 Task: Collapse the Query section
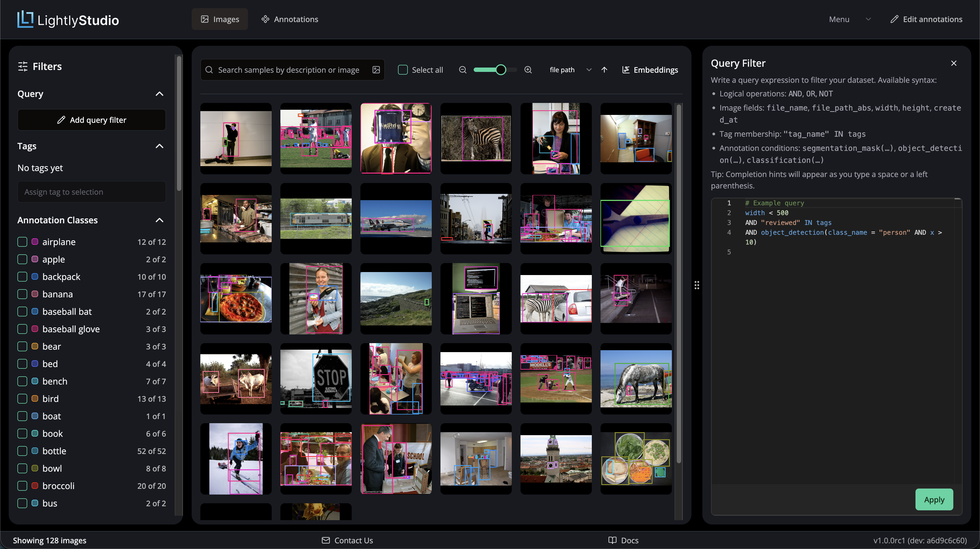tap(160, 94)
